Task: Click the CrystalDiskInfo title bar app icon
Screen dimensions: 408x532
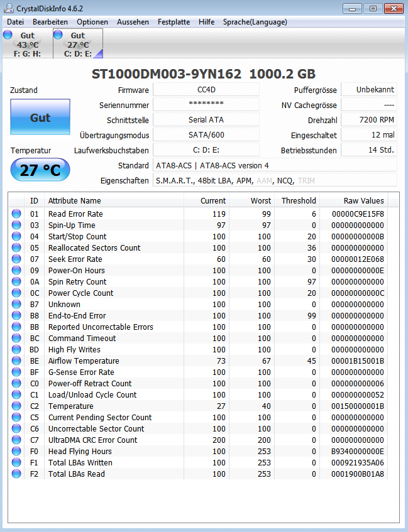Action: (9, 8)
